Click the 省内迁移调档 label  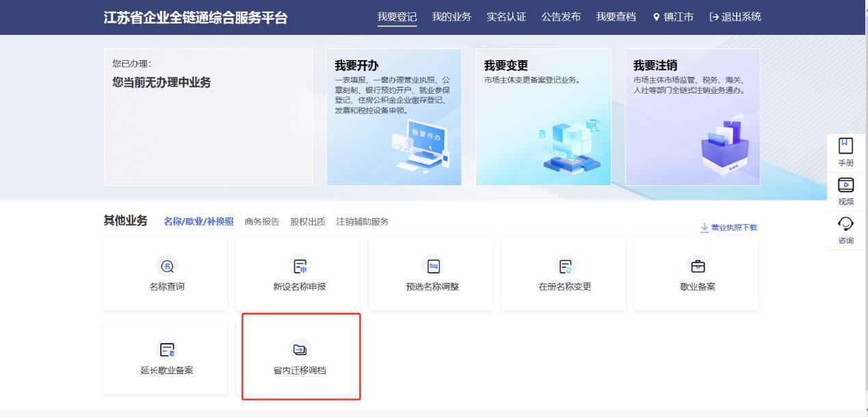[x=300, y=371]
